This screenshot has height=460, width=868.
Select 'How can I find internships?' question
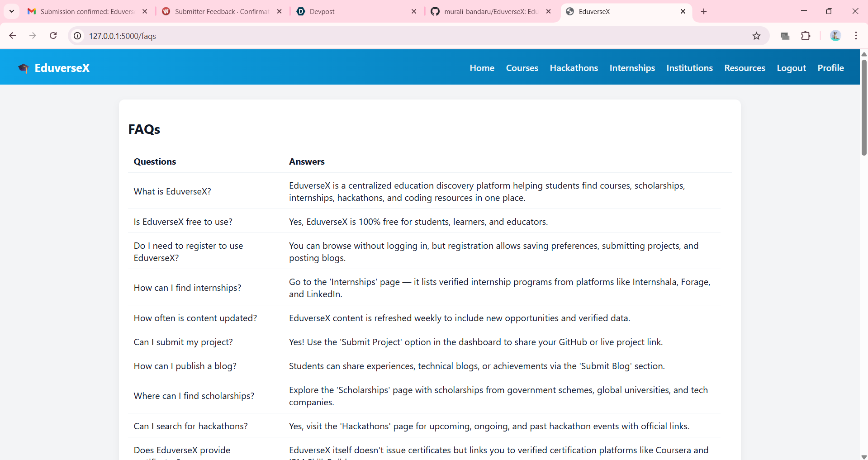point(187,288)
